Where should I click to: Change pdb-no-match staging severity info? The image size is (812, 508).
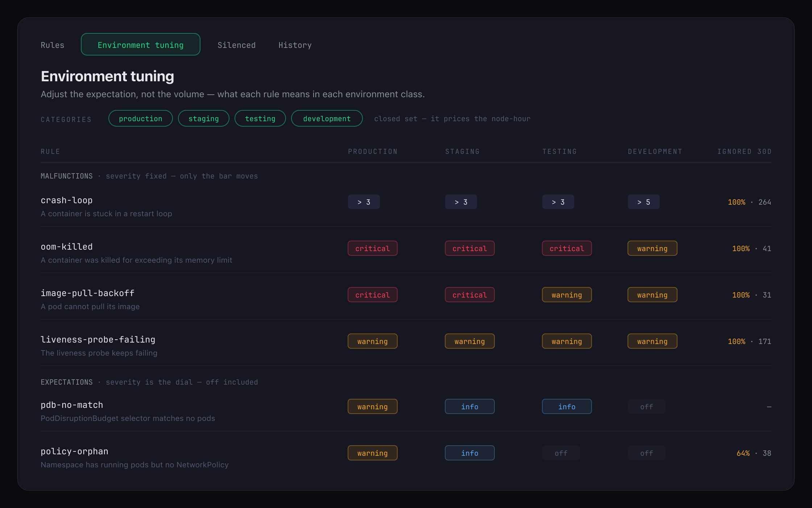470,407
